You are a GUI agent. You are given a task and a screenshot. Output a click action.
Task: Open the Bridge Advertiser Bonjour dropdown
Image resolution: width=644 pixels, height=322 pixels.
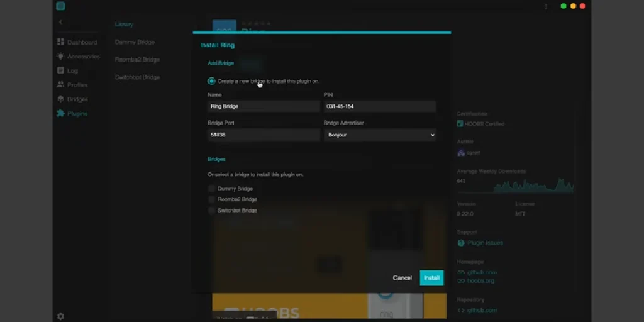click(x=379, y=135)
